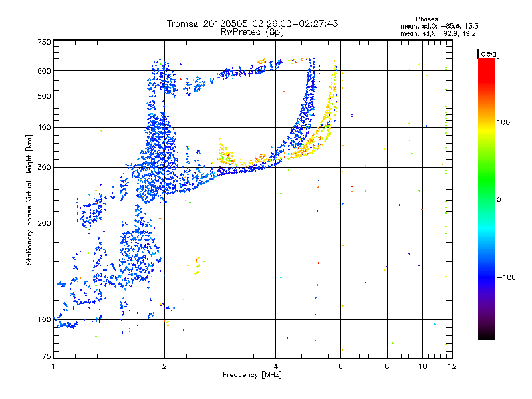Click the 'Stationary phase Virtual Height [km]' axis label
This screenshot has width=532, height=399.
tap(29, 200)
